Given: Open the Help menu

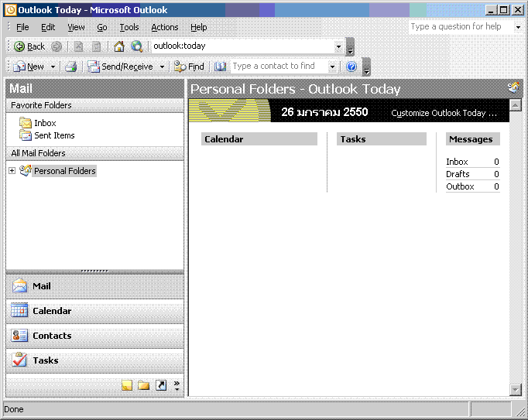Looking at the screenshot, I should coord(199,27).
